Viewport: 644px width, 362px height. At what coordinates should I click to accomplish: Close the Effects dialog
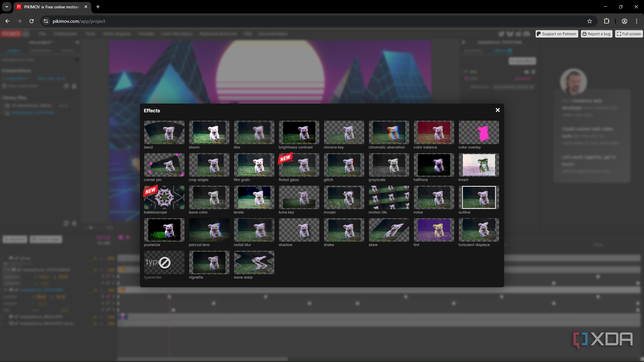tap(498, 110)
